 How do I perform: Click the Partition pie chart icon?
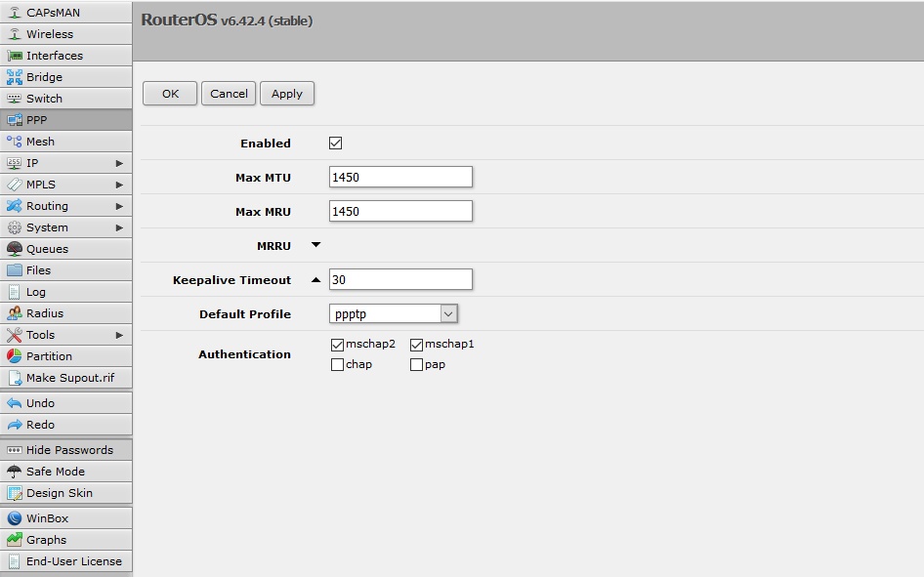click(x=15, y=356)
